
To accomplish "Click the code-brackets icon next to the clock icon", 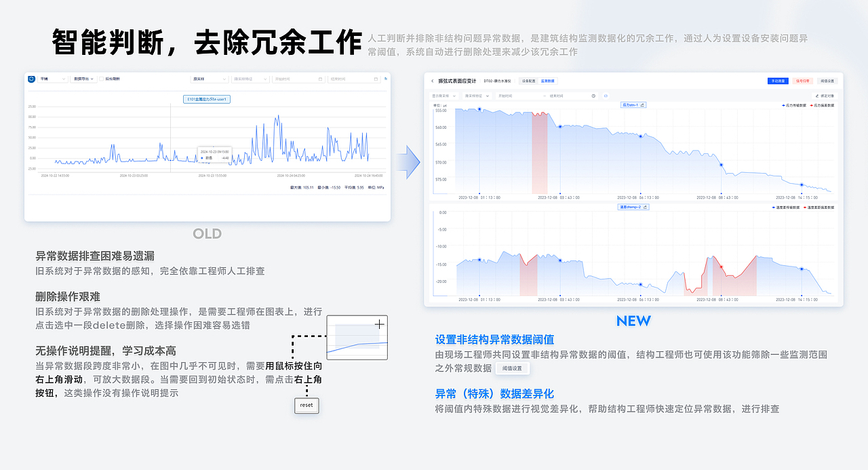I will click(606, 96).
